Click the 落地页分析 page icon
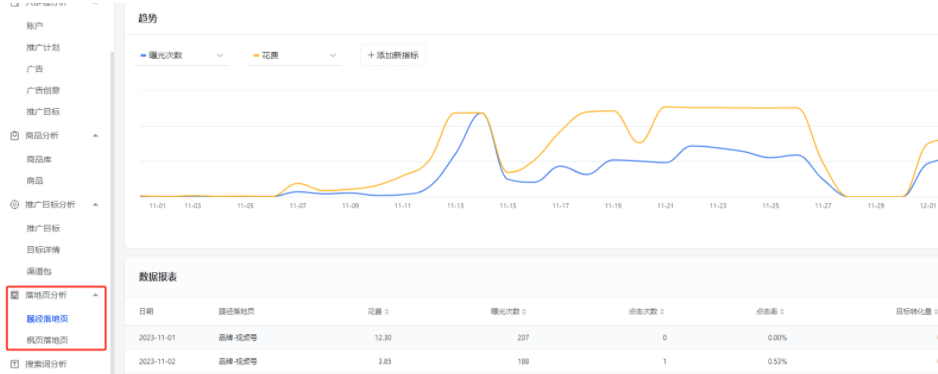This screenshot has width=938, height=374. (x=15, y=295)
